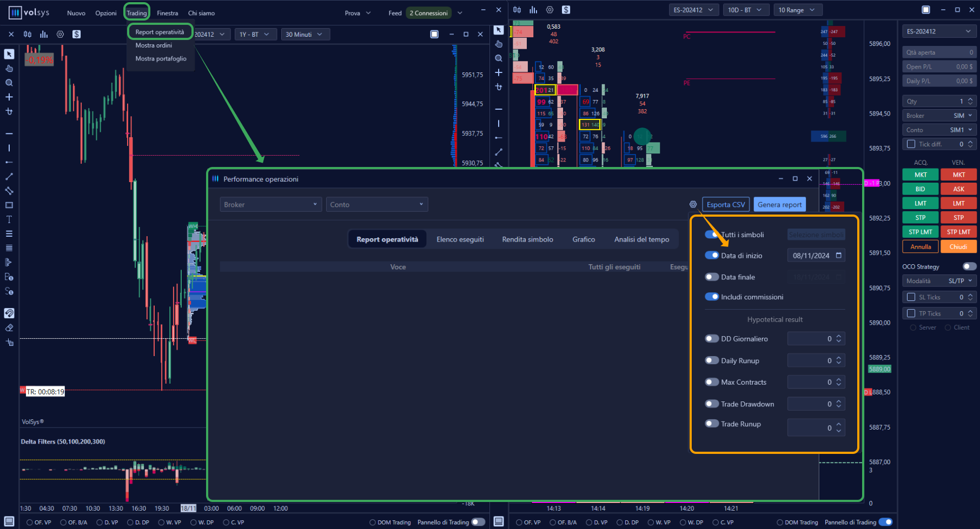Select magnifier zoom tool in right chart toolbar

(499, 58)
